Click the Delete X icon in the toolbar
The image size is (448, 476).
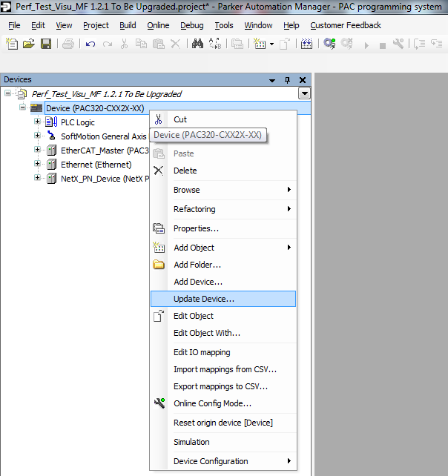coord(176,44)
